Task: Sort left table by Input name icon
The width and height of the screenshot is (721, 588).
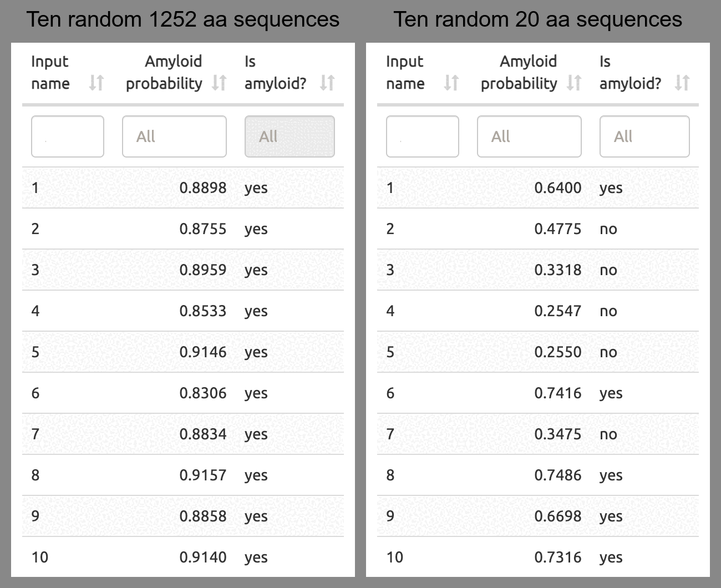Action: [97, 83]
